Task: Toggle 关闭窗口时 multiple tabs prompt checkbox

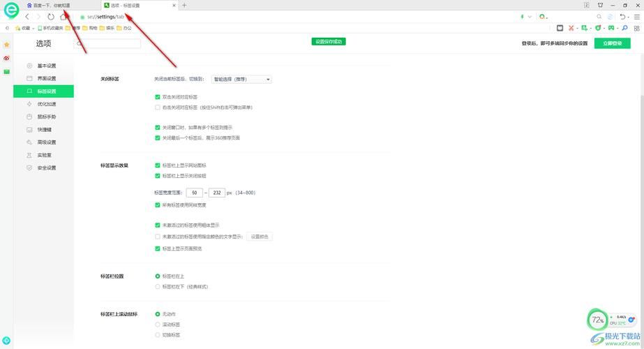Action: (157, 128)
